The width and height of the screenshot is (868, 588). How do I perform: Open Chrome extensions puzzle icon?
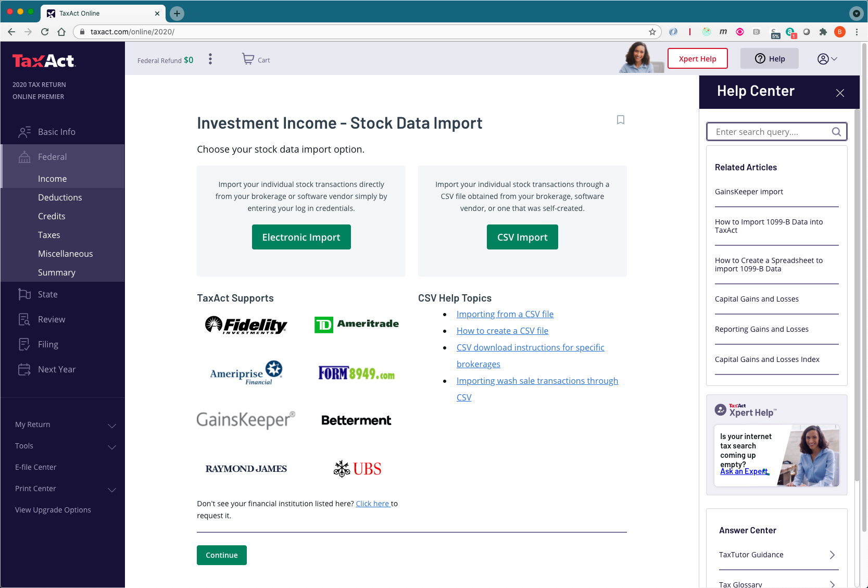(823, 32)
